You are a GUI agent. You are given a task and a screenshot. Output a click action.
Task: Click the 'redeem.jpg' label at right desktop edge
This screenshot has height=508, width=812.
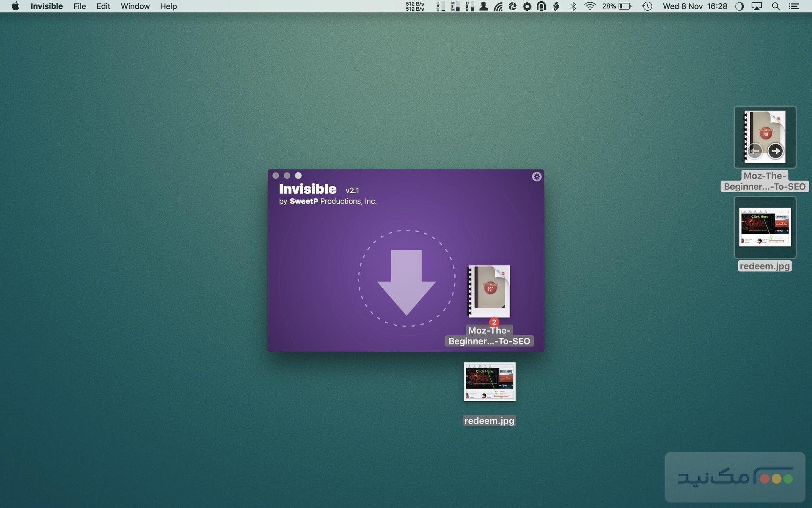pos(765,266)
